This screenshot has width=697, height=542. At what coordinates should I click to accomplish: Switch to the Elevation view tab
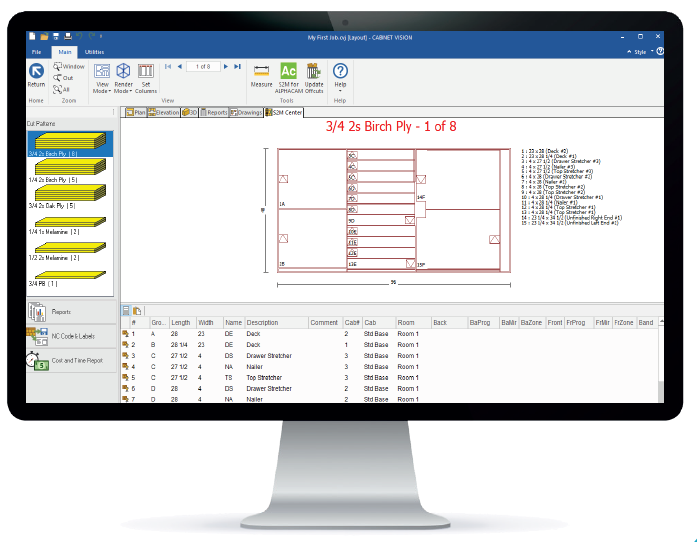tap(164, 112)
